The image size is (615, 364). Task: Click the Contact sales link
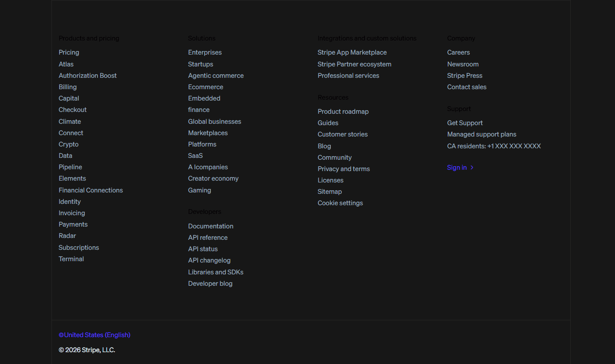466,87
